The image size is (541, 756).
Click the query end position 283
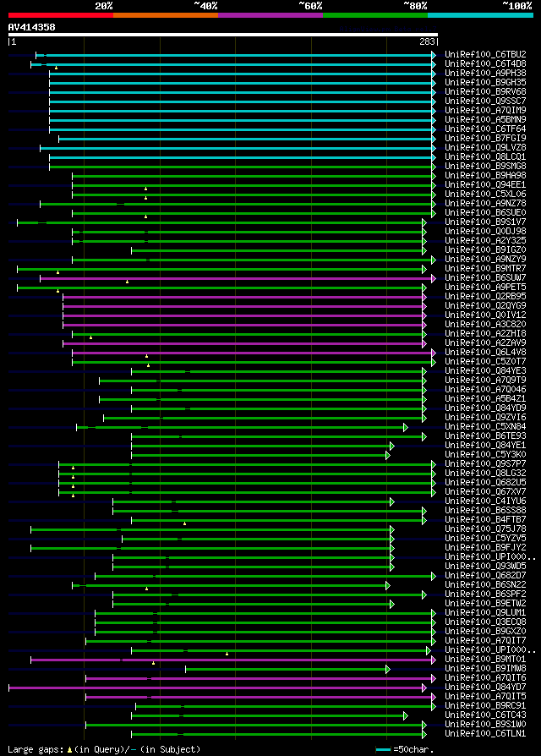[x=428, y=41]
